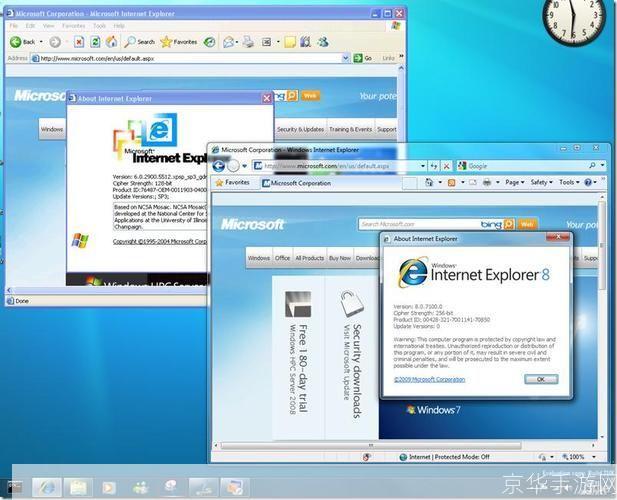This screenshot has height=500, width=617.
Task: Select Security & Updates tab on IE6 page
Action: pyautogui.click(x=300, y=129)
